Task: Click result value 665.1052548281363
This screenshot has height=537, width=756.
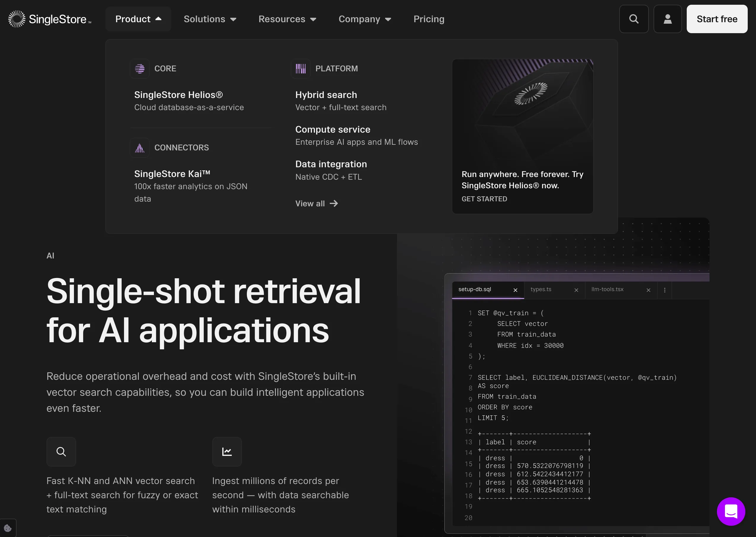Action: [550, 490]
